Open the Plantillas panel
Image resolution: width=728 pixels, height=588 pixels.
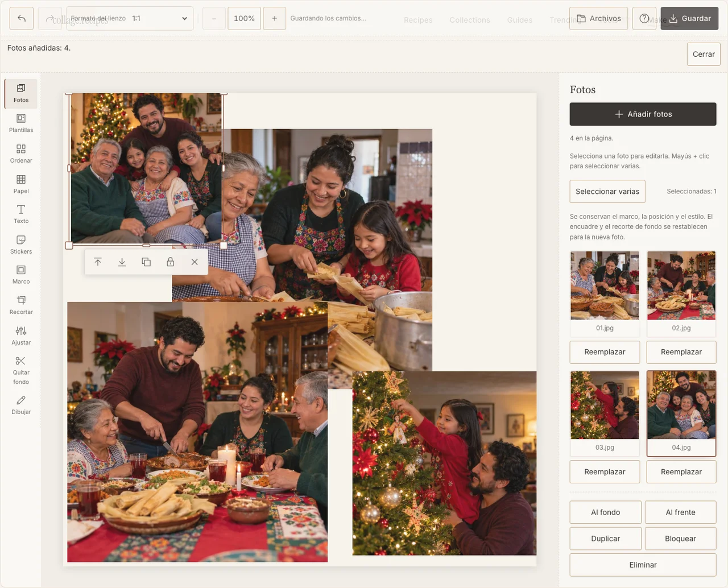21,123
